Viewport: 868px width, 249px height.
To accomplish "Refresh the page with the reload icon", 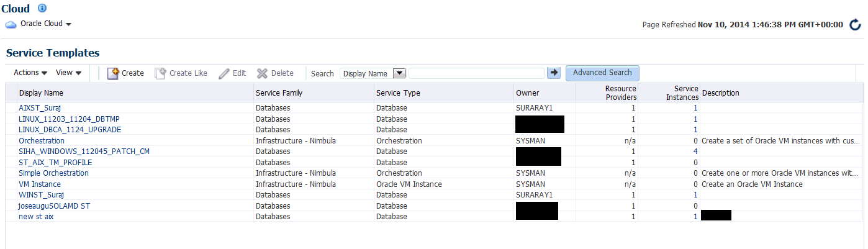I will [x=855, y=25].
